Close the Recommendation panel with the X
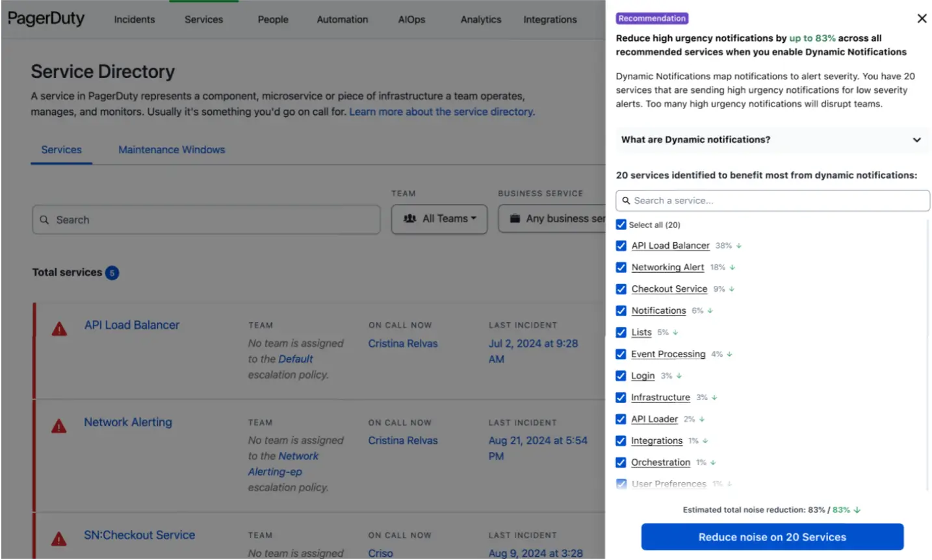932x560 pixels. point(922,19)
